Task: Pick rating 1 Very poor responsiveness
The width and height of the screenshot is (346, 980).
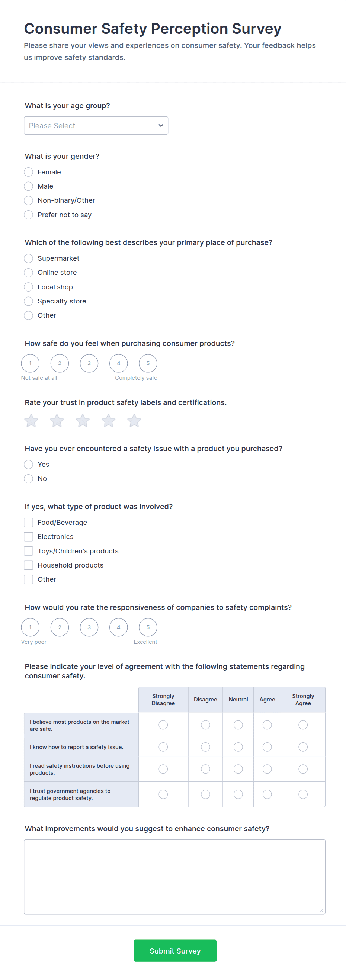Action: coord(31,627)
